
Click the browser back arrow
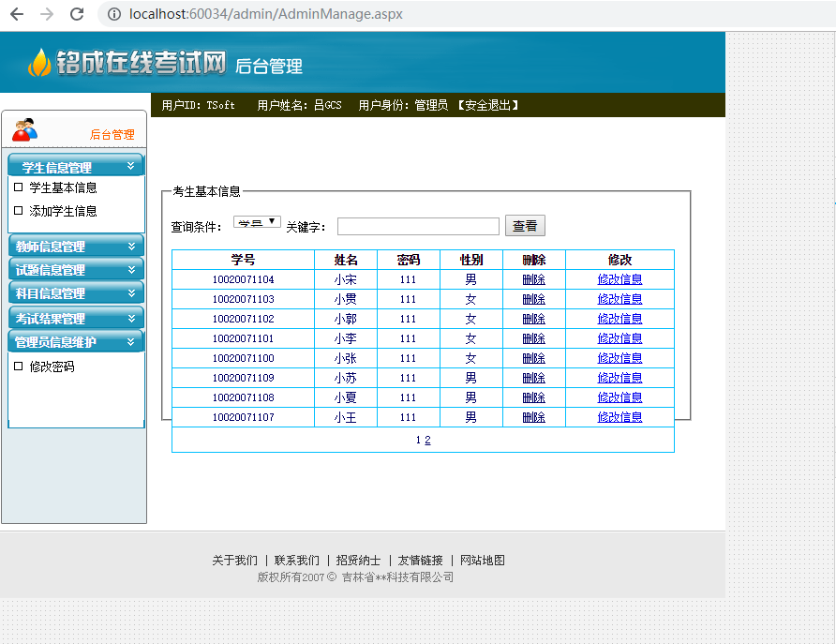(x=17, y=14)
